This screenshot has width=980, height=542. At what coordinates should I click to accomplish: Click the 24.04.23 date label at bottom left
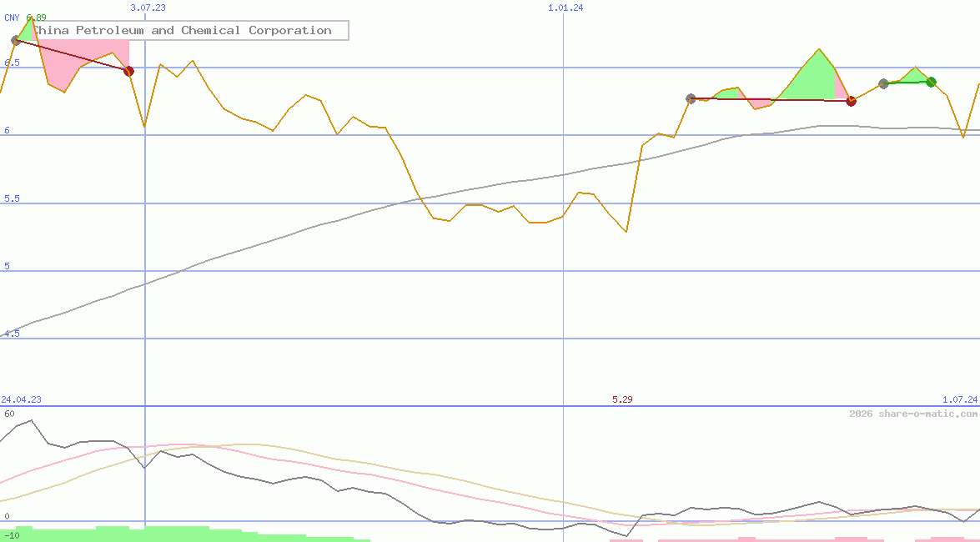click(x=20, y=399)
